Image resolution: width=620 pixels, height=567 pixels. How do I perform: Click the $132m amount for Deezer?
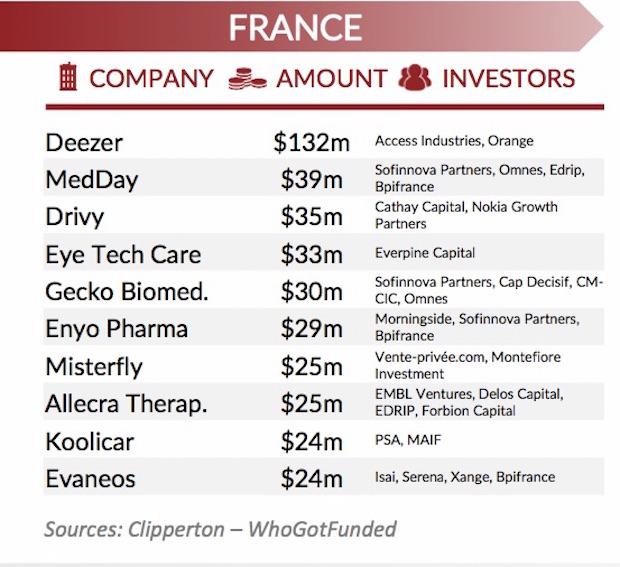point(311,143)
